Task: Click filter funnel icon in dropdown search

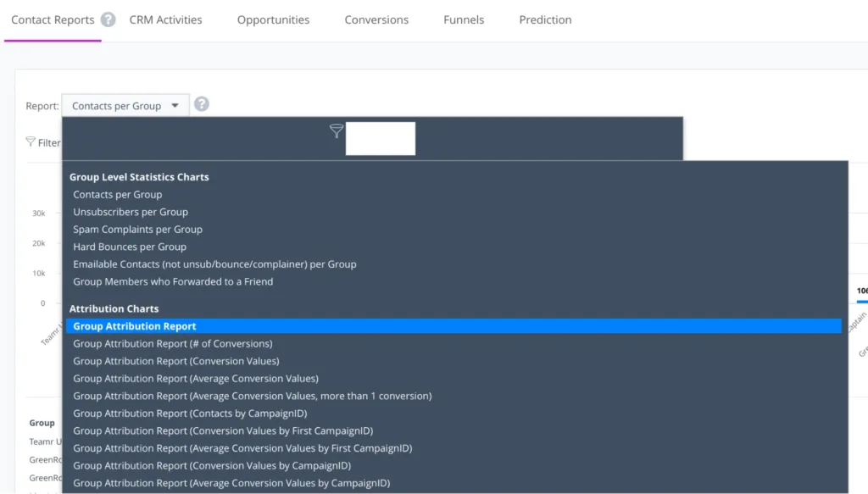Action: click(337, 131)
